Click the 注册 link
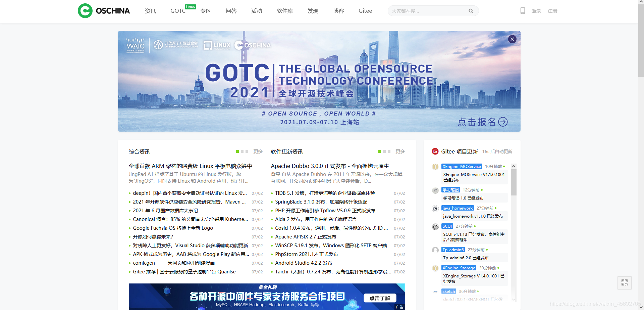 pos(552,11)
